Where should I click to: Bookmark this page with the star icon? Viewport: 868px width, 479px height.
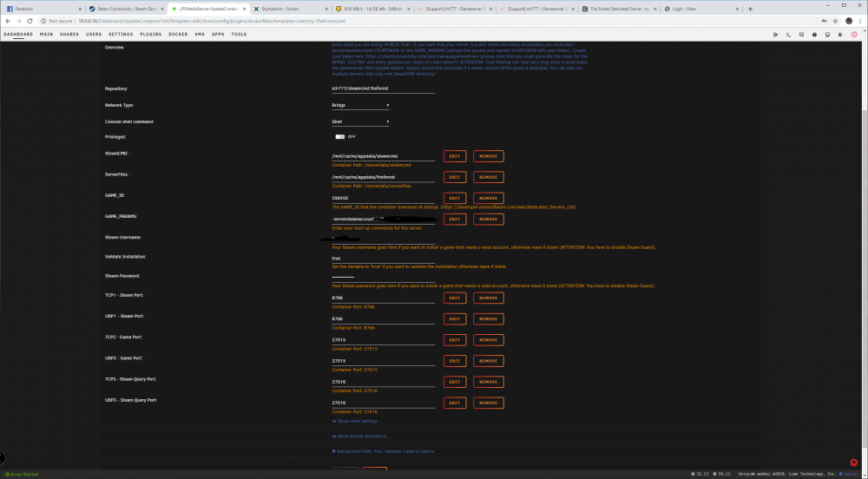click(835, 21)
